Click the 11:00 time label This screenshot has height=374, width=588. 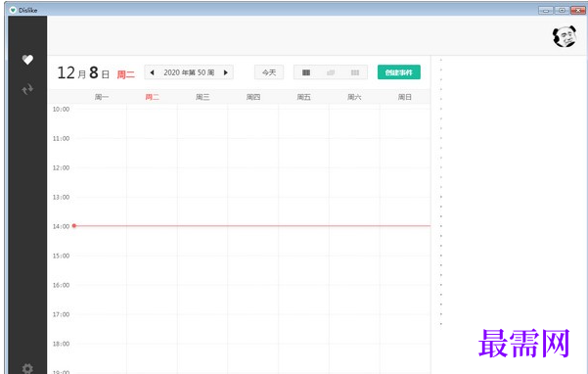[61, 138]
